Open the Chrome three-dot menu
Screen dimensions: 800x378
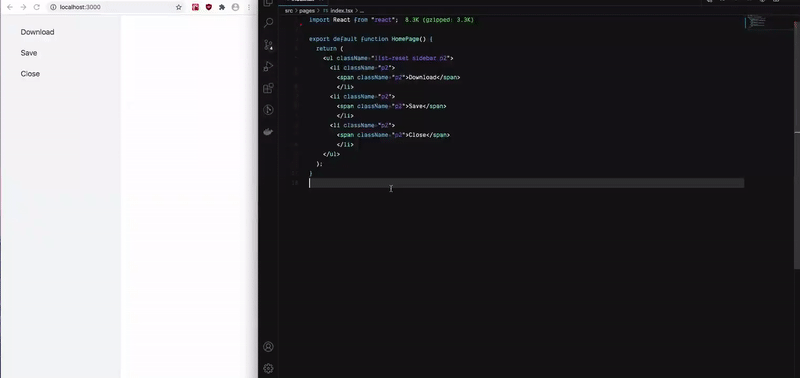pos(249,7)
